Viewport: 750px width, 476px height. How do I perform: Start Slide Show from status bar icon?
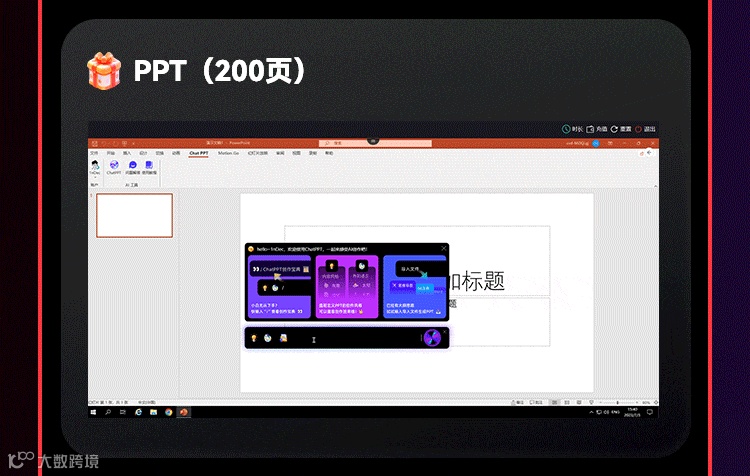pos(591,402)
